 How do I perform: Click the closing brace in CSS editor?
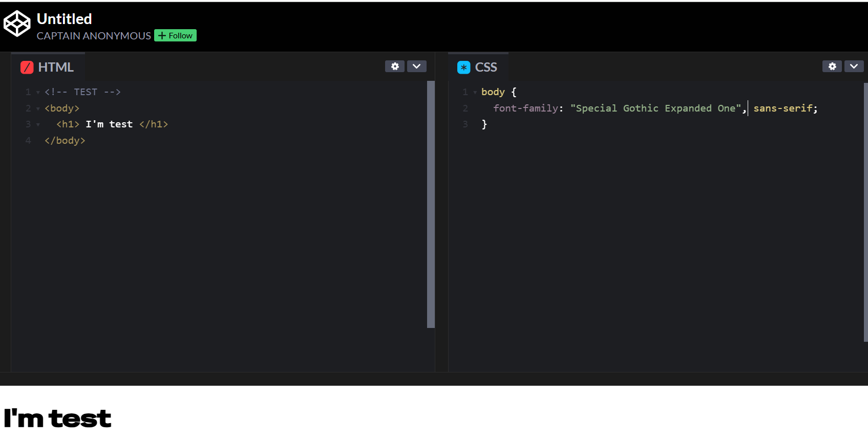(x=484, y=124)
